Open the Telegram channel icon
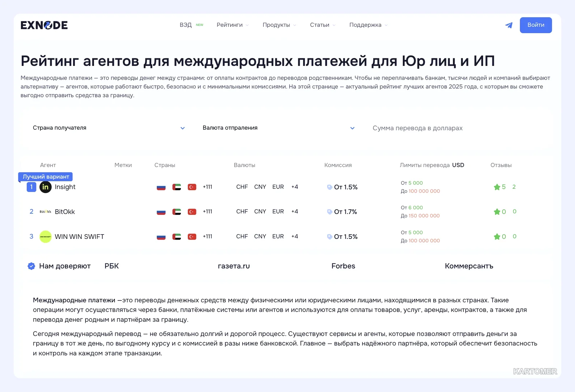575x392 pixels. [x=509, y=25]
